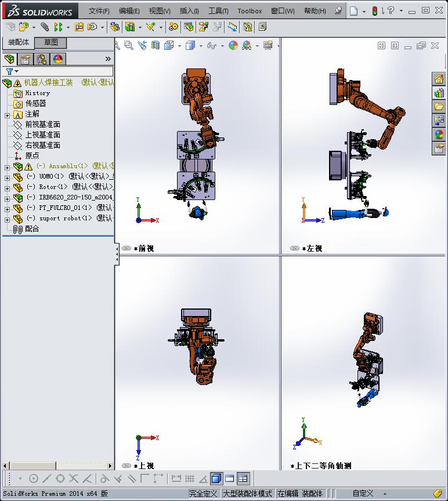Click the Edit Appearance color ball

pos(233,45)
